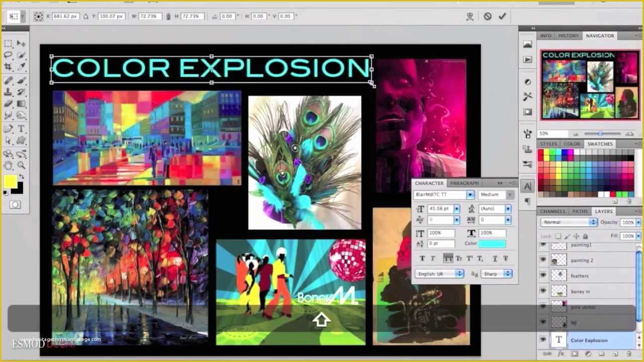Screen dimensions: 644x362
Task: Switch to the Paragraph tab
Action: (x=464, y=183)
